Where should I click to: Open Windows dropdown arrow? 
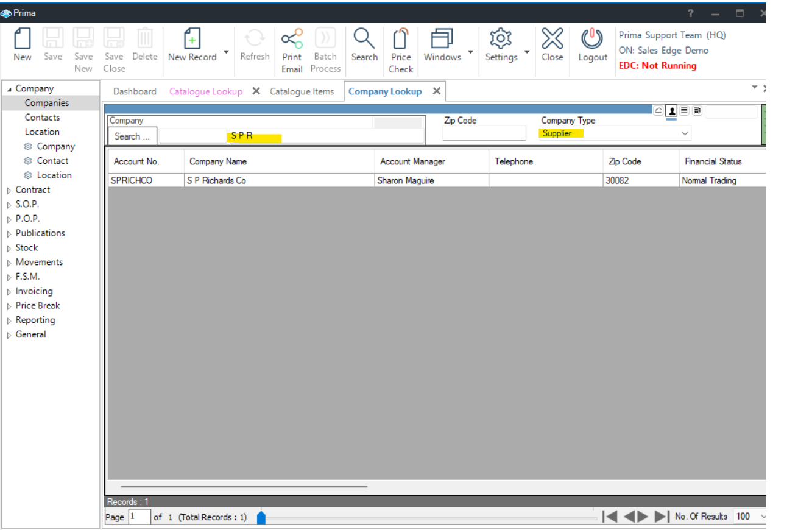pyautogui.click(x=470, y=52)
